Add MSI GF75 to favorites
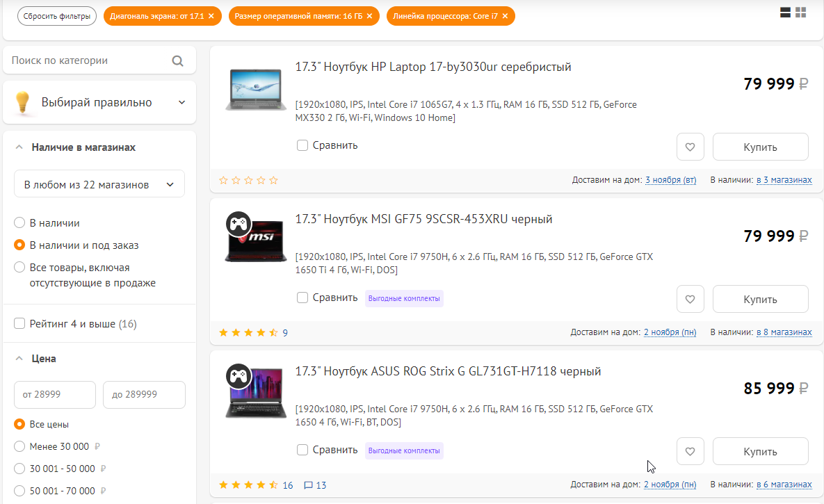 tap(690, 299)
